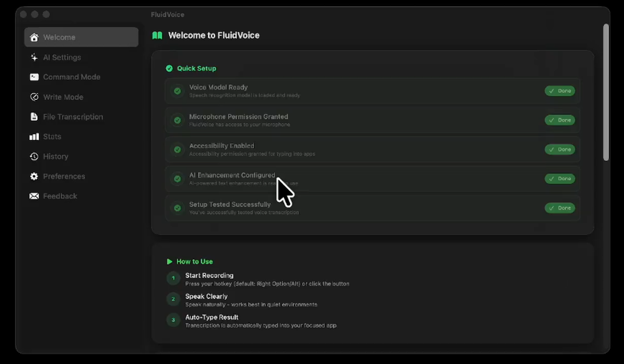Viewport: 624px width, 364px height.
Task: Click Done button for Voice Model Ready
Action: [x=560, y=91]
